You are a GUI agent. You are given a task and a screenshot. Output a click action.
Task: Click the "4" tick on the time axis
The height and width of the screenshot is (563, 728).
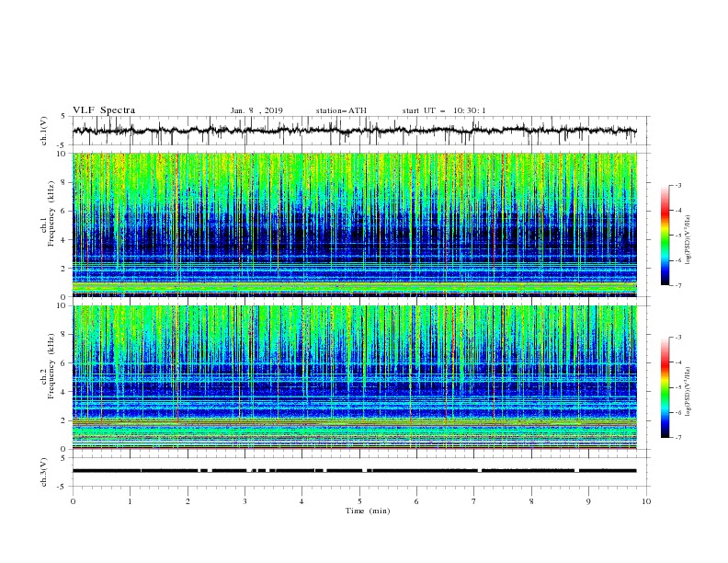[x=302, y=501]
